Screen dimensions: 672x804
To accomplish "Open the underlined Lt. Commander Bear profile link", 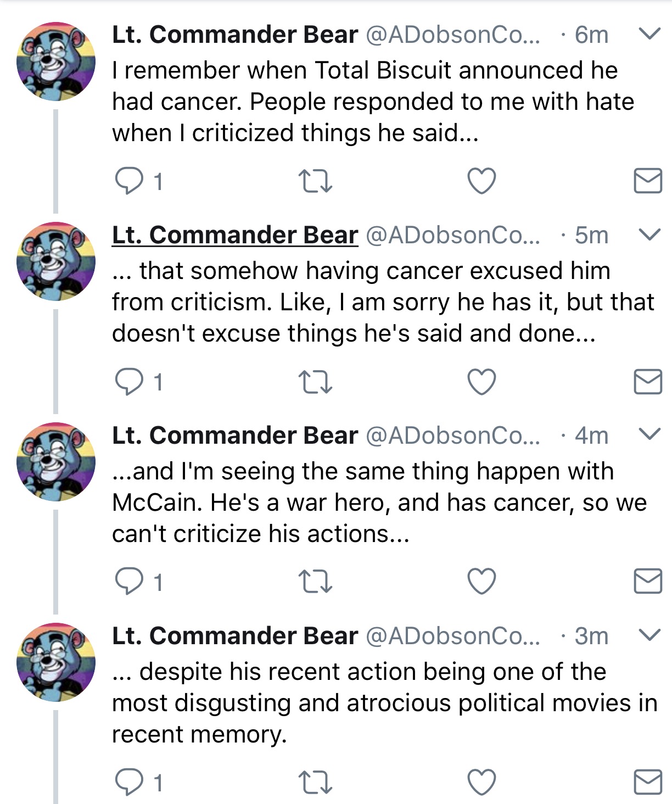I will click(x=235, y=235).
